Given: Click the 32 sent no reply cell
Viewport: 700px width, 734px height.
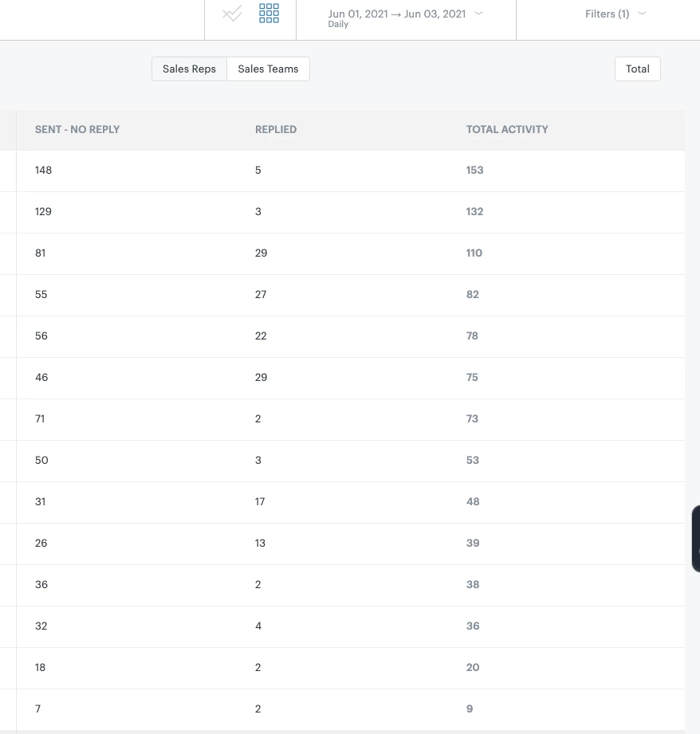Looking at the screenshot, I should pos(41,626).
